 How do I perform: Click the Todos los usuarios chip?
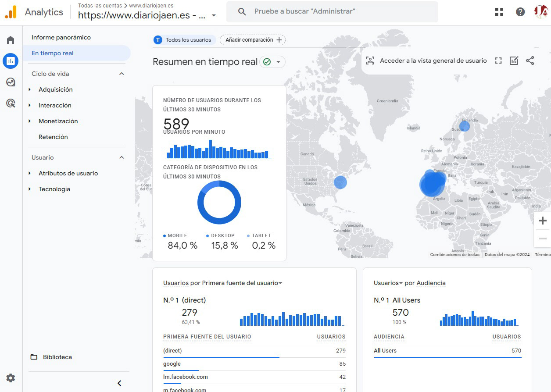click(184, 40)
